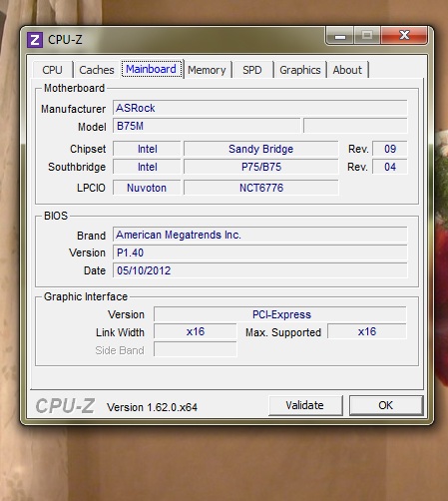
Task: Click the Manufacturer label
Action: click(73, 109)
